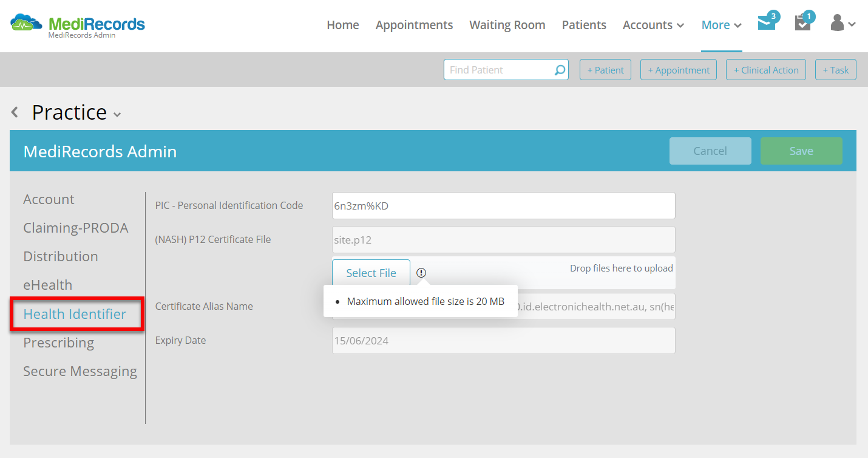Image resolution: width=868 pixels, height=458 pixels.
Task: Expand the Accounts menu
Action: point(653,25)
